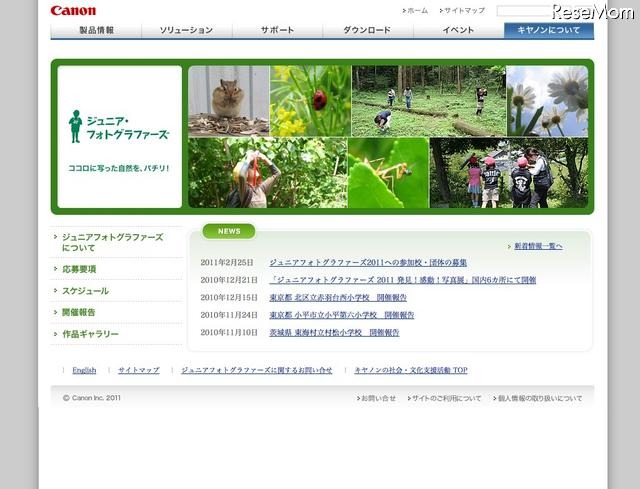640x489 pixels.
Task: Open the ダウンロード navigation tab
Action: point(368,30)
